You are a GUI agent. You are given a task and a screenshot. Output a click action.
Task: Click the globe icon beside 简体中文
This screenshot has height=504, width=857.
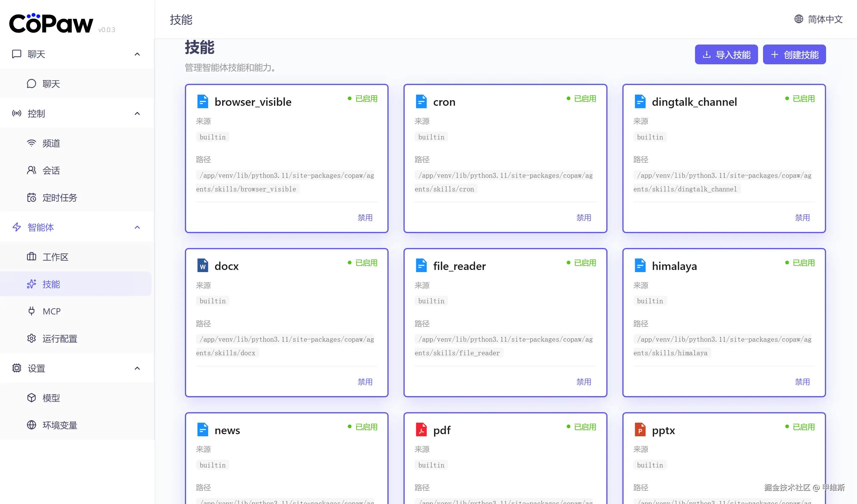click(799, 19)
